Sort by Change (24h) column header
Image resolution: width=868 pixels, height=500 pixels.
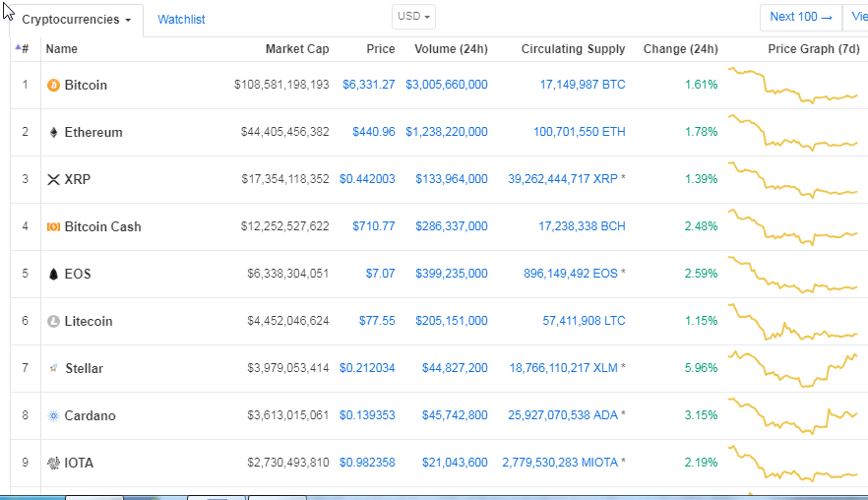coord(680,49)
